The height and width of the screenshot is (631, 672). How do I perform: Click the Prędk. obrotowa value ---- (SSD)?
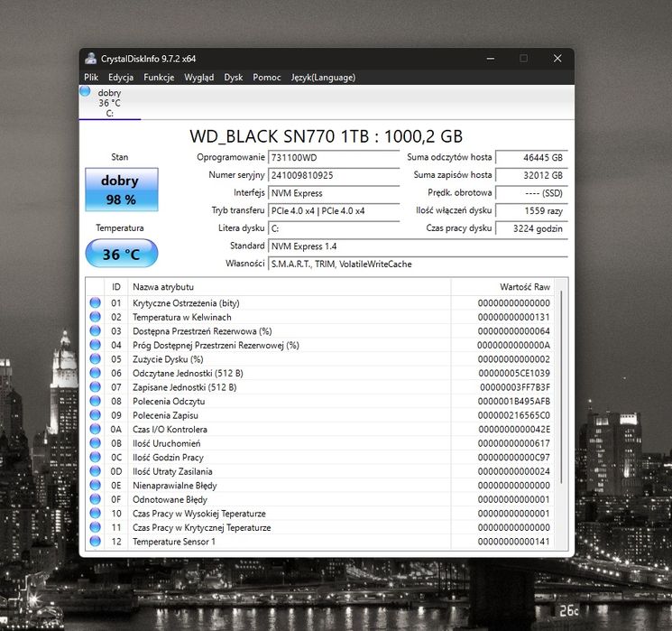pyautogui.click(x=532, y=193)
